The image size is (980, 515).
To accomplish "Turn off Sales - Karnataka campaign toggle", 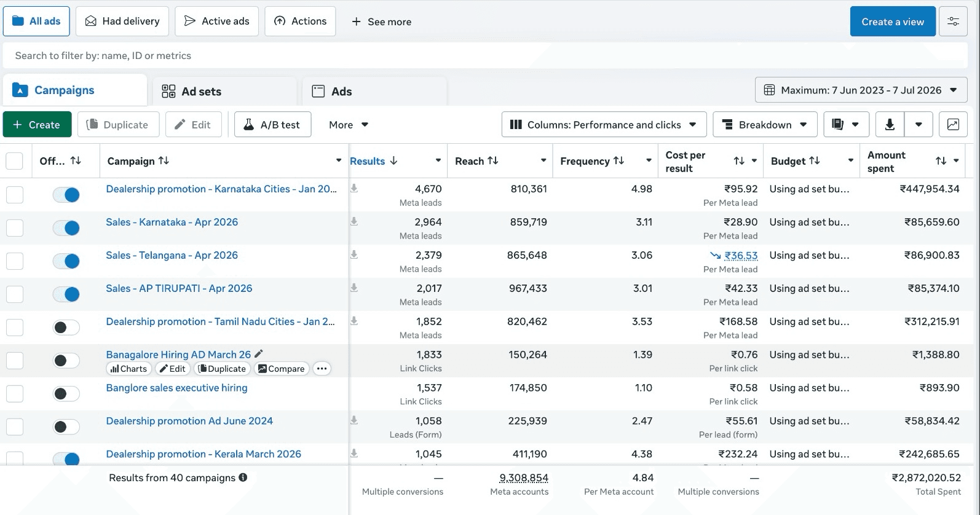I will click(x=66, y=228).
